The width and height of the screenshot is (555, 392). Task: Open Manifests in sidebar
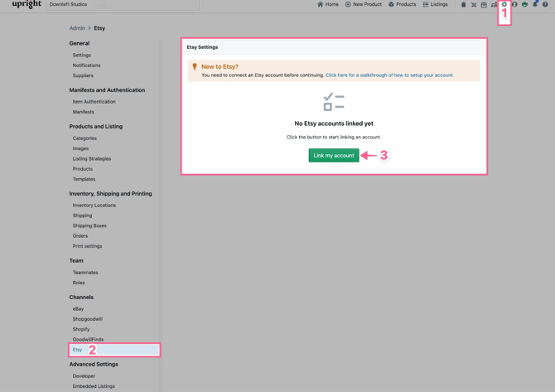click(x=83, y=112)
